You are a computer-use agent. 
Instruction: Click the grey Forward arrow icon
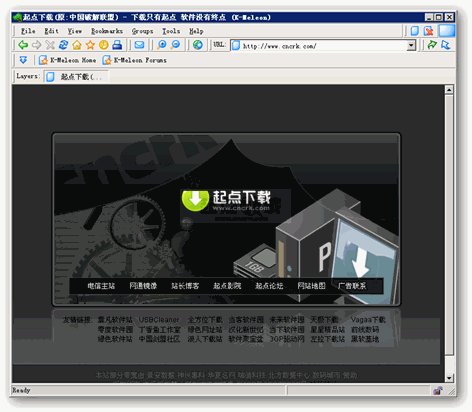click(36, 45)
